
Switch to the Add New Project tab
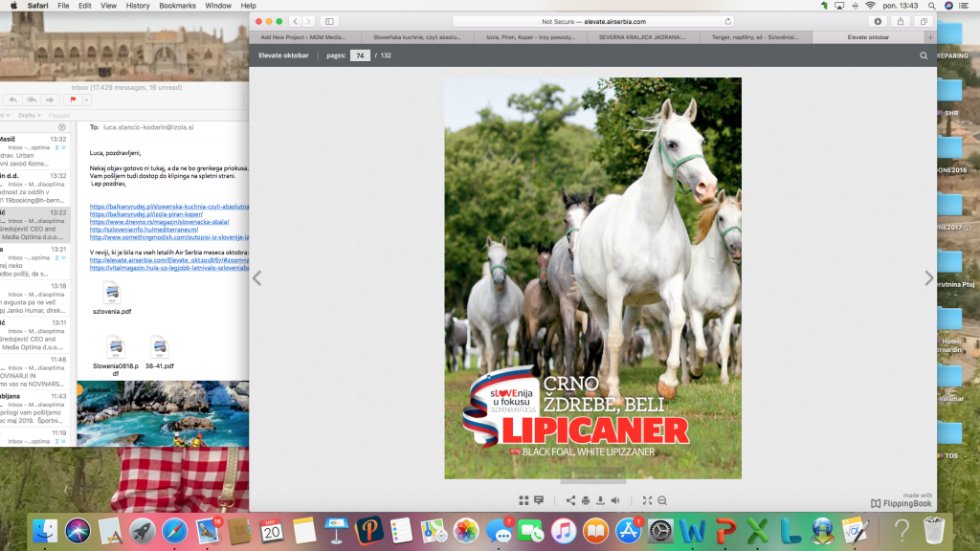click(x=303, y=37)
